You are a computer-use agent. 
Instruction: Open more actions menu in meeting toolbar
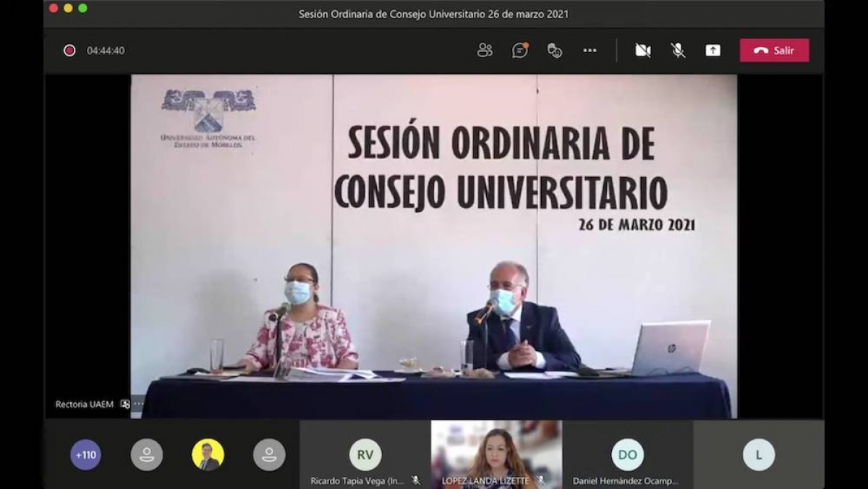[x=590, y=50]
